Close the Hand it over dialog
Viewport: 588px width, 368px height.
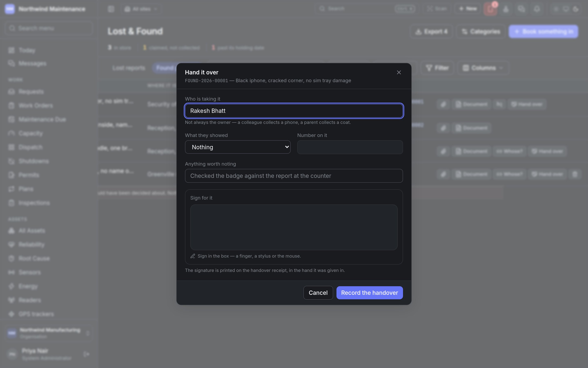point(399,72)
